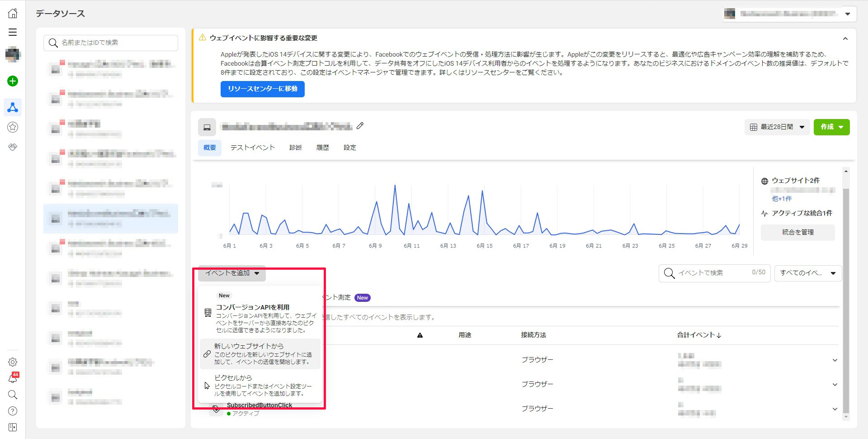Switch to the テストイベント tab
The width and height of the screenshot is (868, 439).
coord(253,148)
